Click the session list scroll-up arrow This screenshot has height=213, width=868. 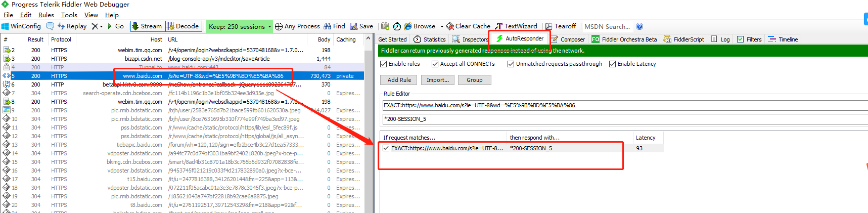click(368, 39)
